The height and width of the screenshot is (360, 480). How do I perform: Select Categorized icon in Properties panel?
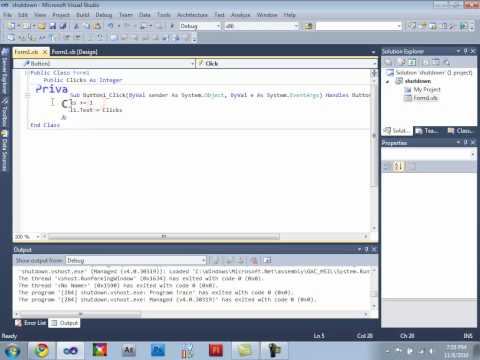click(387, 166)
